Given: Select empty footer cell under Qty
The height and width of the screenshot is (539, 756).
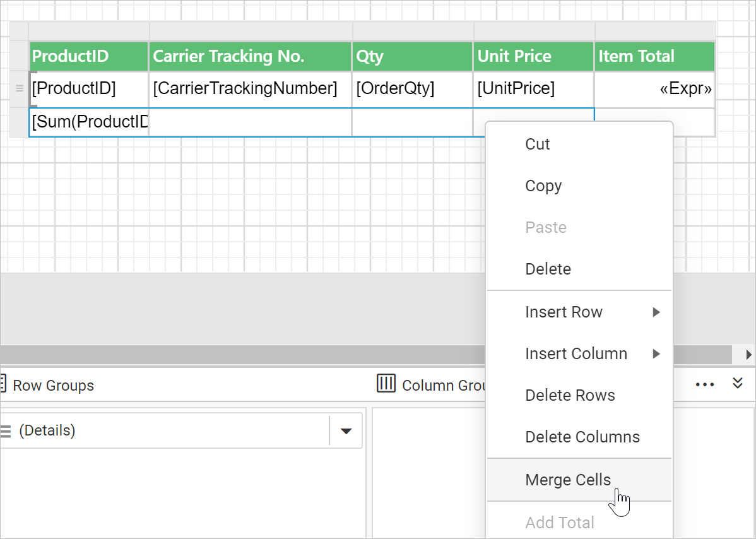Looking at the screenshot, I should click(412, 122).
